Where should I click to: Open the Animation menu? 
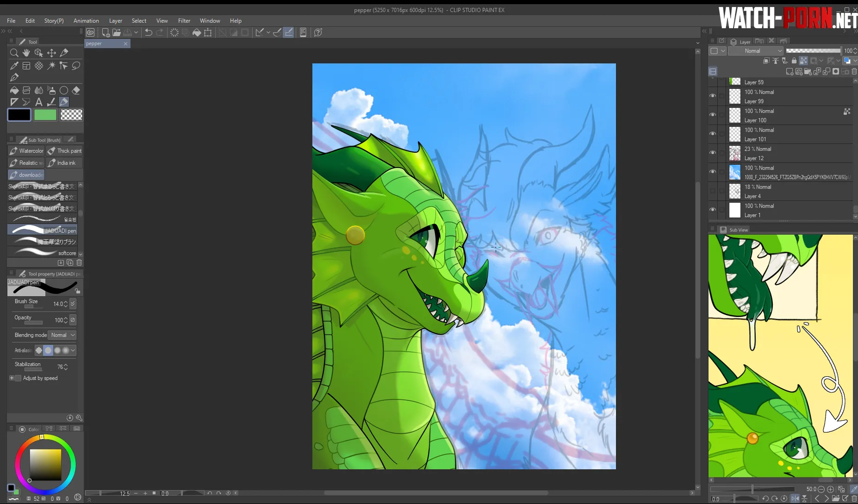click(86, 21)
